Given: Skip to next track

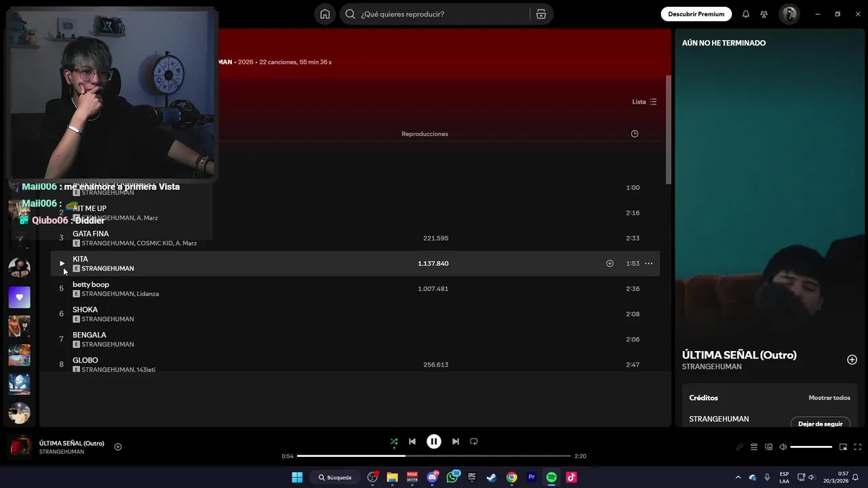Looking at the screenshot, I should tap(456, 441).
